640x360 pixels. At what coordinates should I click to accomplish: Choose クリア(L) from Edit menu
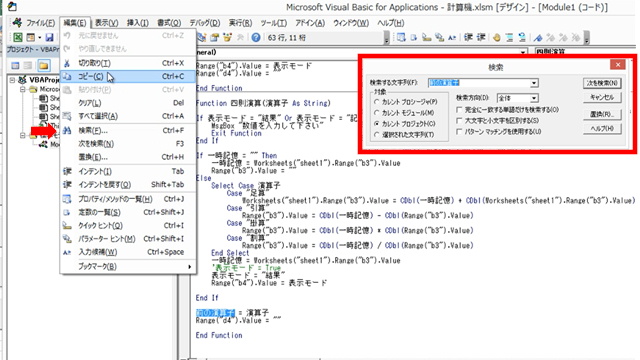pos(128,103)
